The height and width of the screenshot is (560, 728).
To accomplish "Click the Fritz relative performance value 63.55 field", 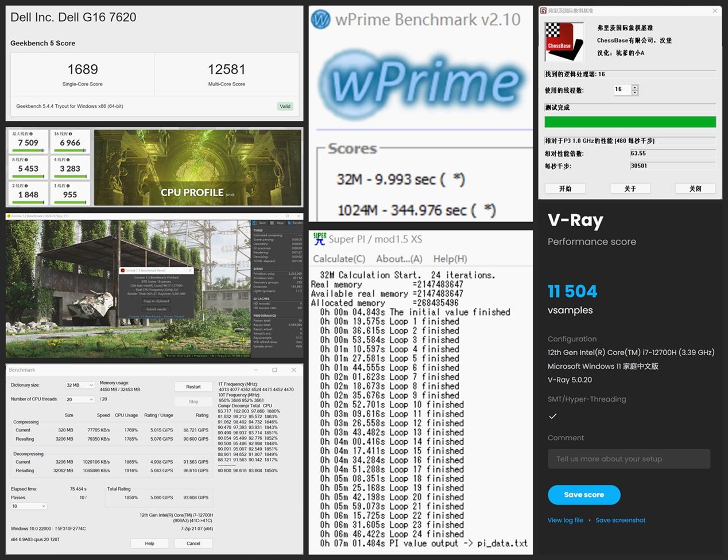I will pos(672,153).
